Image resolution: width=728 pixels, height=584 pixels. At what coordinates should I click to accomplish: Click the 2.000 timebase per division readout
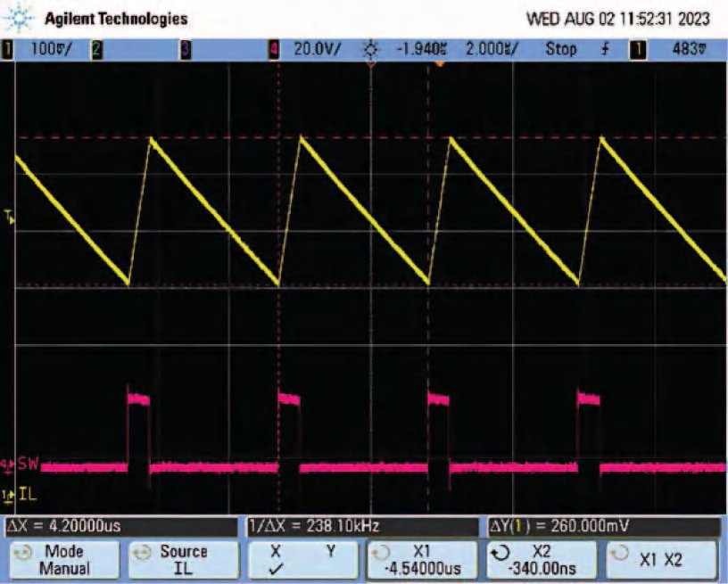pyautogui.click(x=492, y=49)
